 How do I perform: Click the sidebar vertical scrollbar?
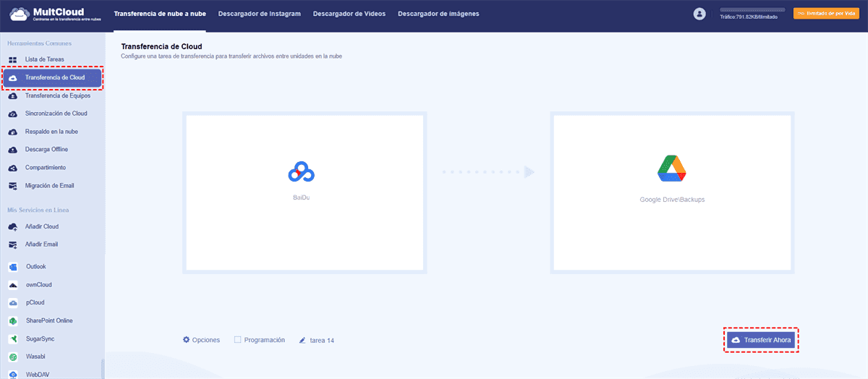click(103, 367)
